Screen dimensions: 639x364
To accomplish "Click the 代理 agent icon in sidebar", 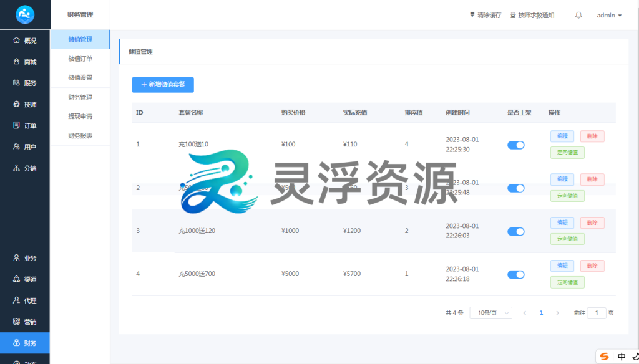I will point(16,300).
